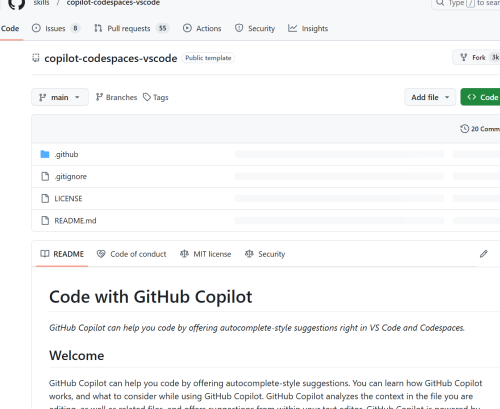Viewport: 500px width, 409px height.
Task: Select the README tab
Action: (x=62, y=254)
